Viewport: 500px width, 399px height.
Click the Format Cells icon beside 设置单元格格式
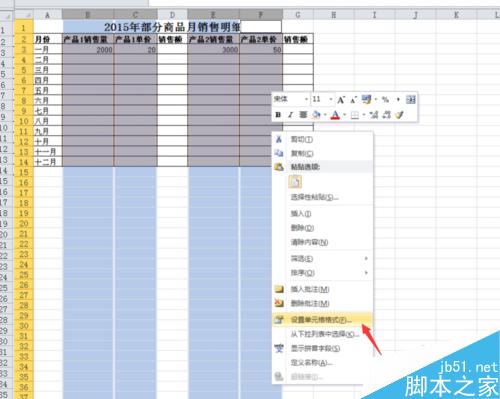click(279, 320)
